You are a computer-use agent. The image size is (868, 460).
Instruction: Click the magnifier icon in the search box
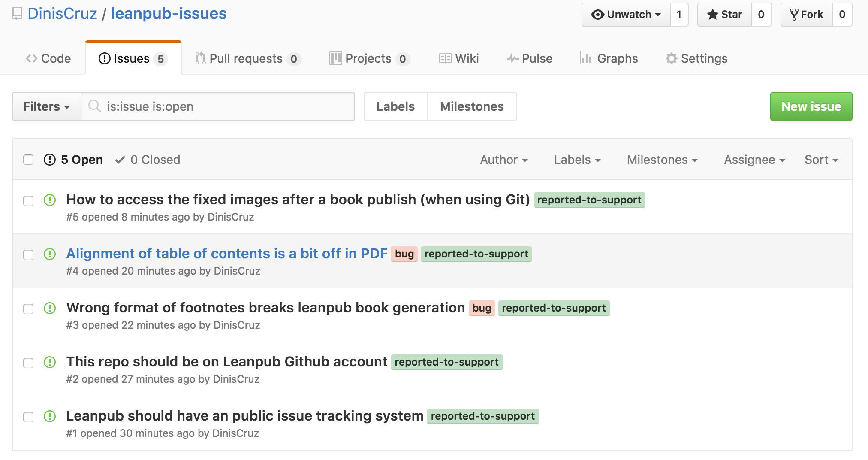pyautogui.click(x=94, y=106)
